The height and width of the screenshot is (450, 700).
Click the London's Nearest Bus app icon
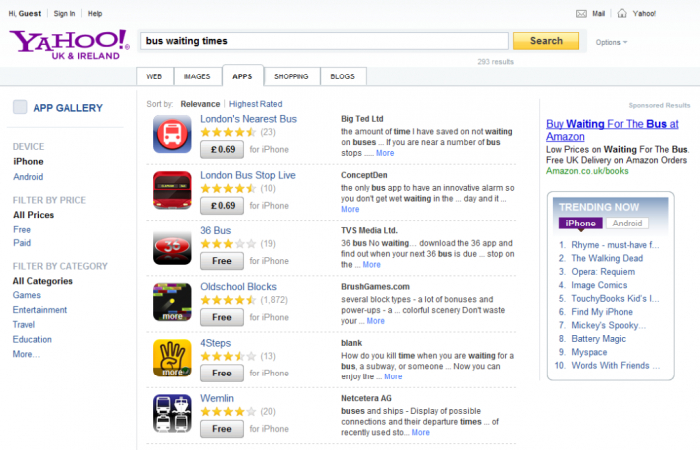click(171, 134)
